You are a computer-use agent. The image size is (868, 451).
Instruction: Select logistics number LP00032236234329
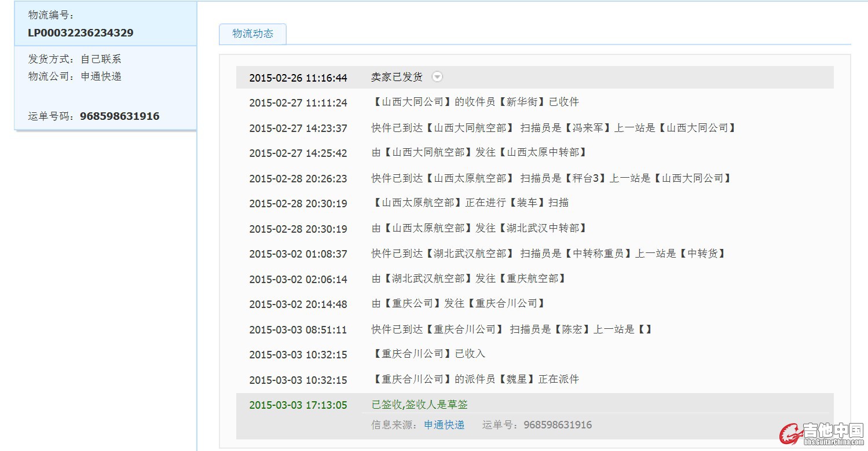tap(80, 33)
